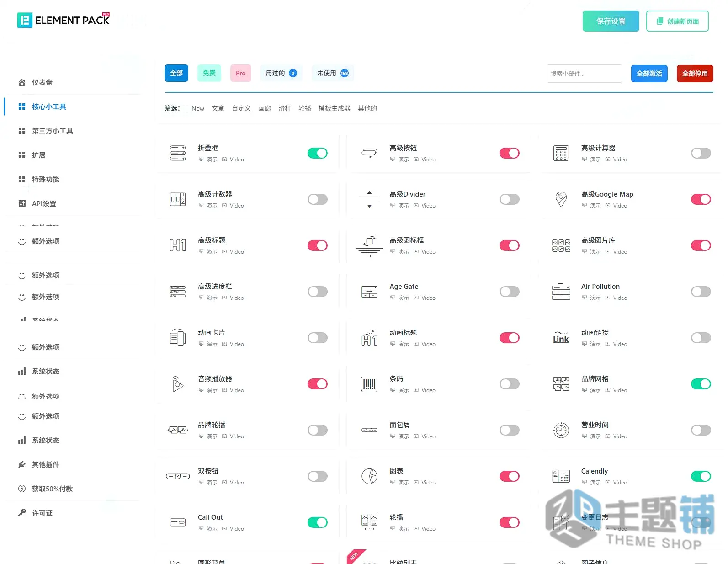Click the 搜索小部件 search field
This screenshot has height=564, width=728.
pyautogui.click(x=584, y=74)
